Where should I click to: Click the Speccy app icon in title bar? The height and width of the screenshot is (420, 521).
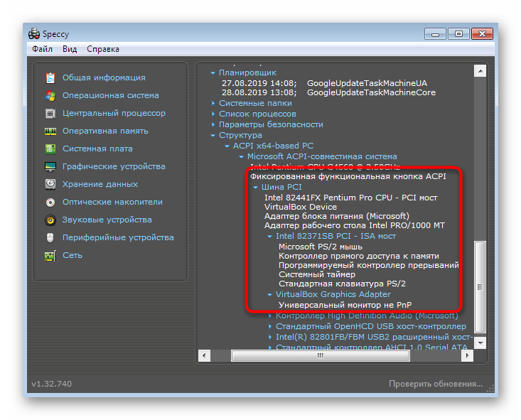point(34,33)
